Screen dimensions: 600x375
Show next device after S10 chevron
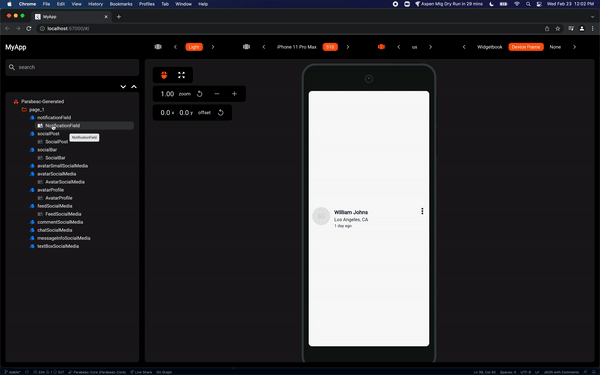(x=348, y=47)
